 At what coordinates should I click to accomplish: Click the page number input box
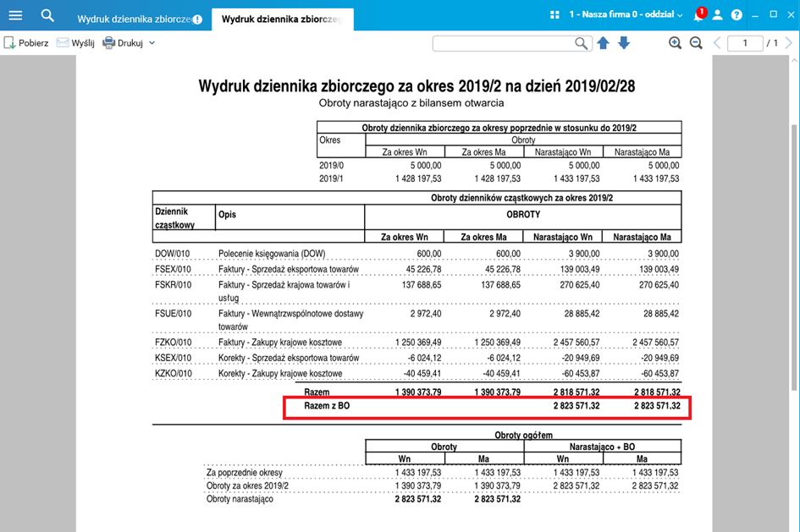coord(745,43)
